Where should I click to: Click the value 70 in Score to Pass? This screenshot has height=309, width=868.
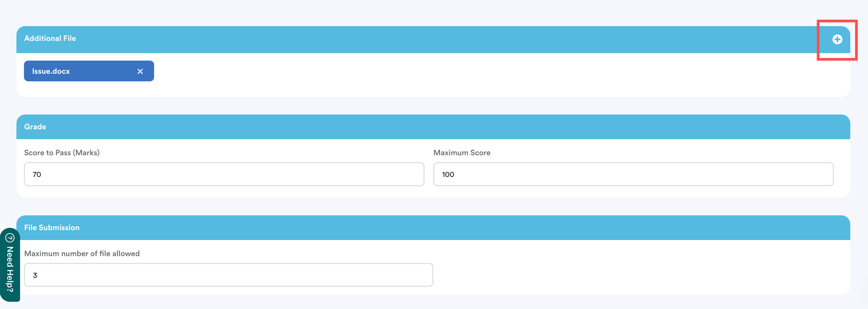37,175
